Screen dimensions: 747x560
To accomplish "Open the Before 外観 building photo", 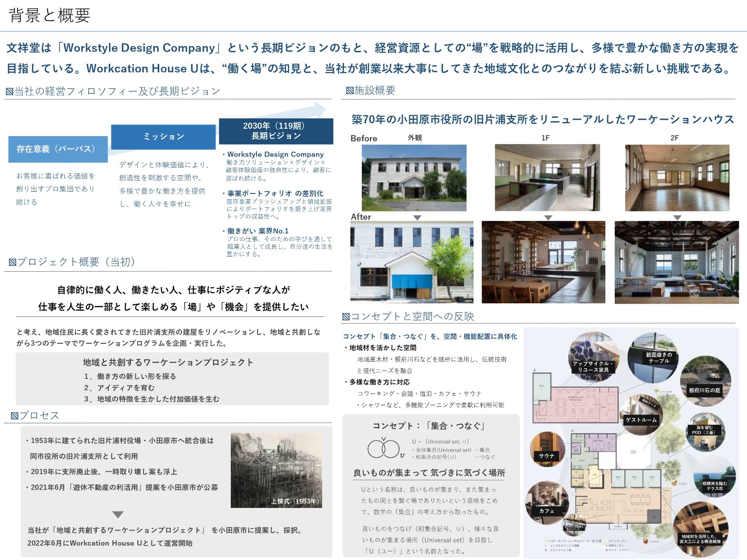I will pyautogui.click(x=414, y=178).
